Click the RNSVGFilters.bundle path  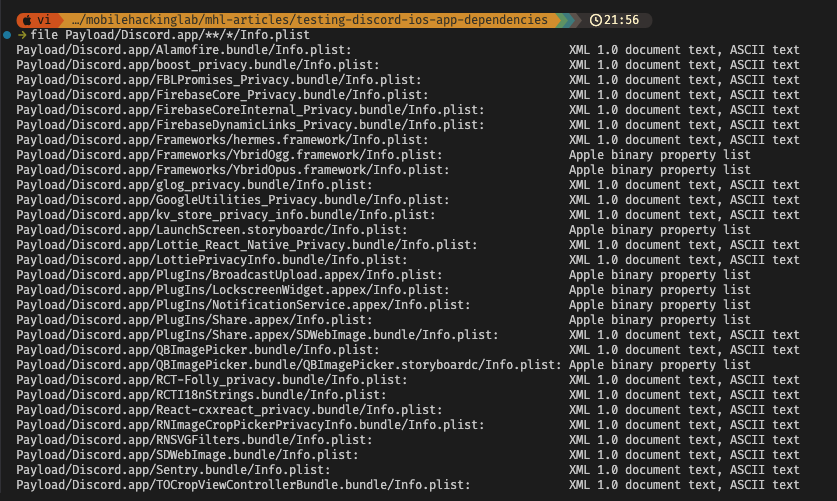point(194,440)
